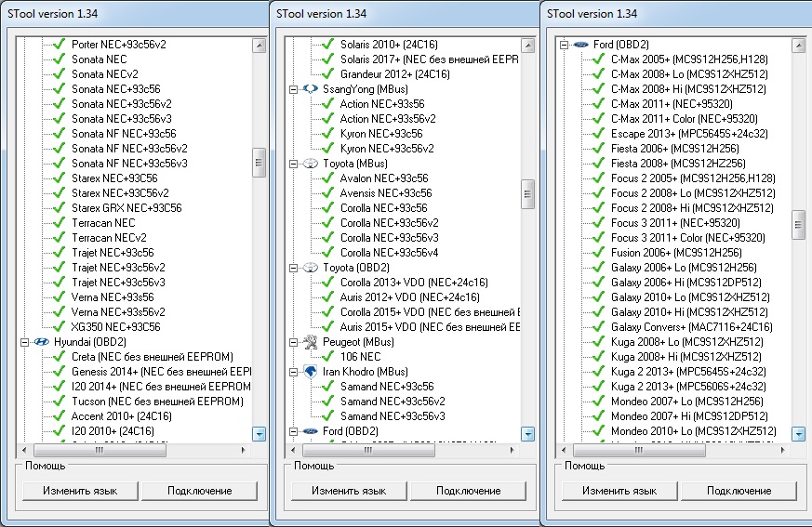Click the vertical scrollbar thumb in middle window
The image size is (812, 527).
pyautogui.click(x=527, y=194)
